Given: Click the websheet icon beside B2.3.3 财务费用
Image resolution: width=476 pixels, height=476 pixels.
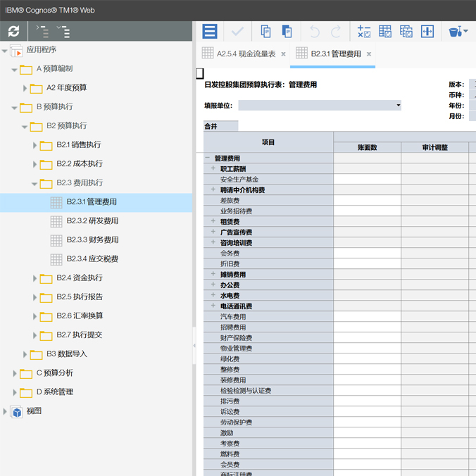Looking at the screenshot, I should coord(56,240).
